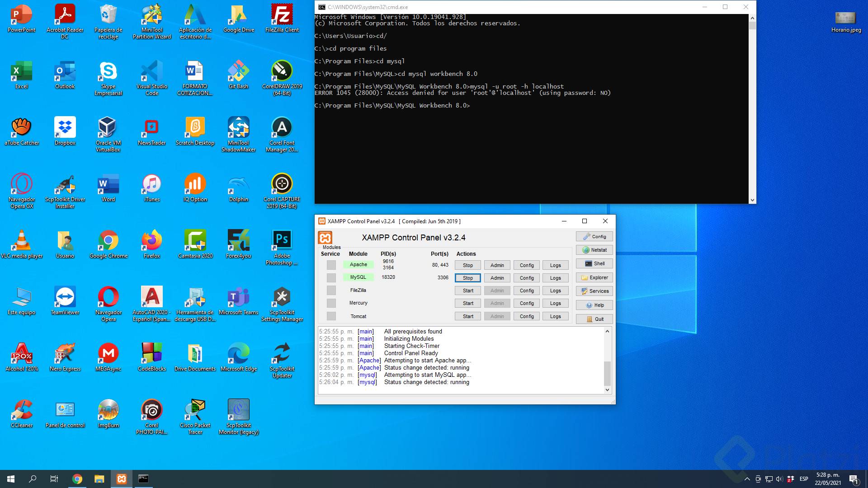The height and width of the screenshot is (488, 868).
Task: Select the MEGAsync desktop icon
Action: 108,357
